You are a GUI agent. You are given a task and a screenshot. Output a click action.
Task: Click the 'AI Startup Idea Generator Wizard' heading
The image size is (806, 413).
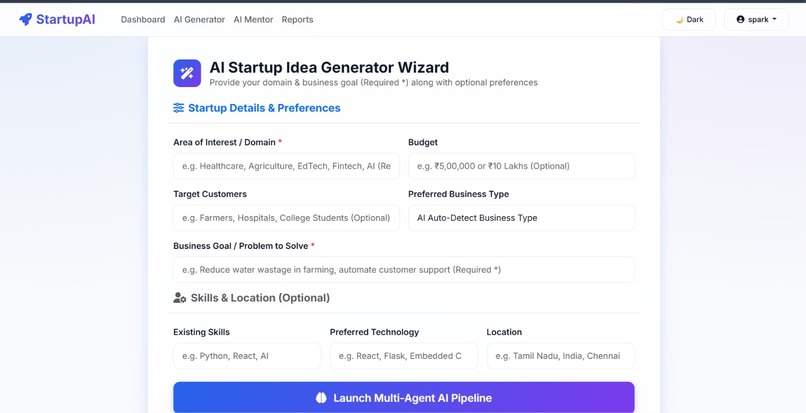coord(329,67)
